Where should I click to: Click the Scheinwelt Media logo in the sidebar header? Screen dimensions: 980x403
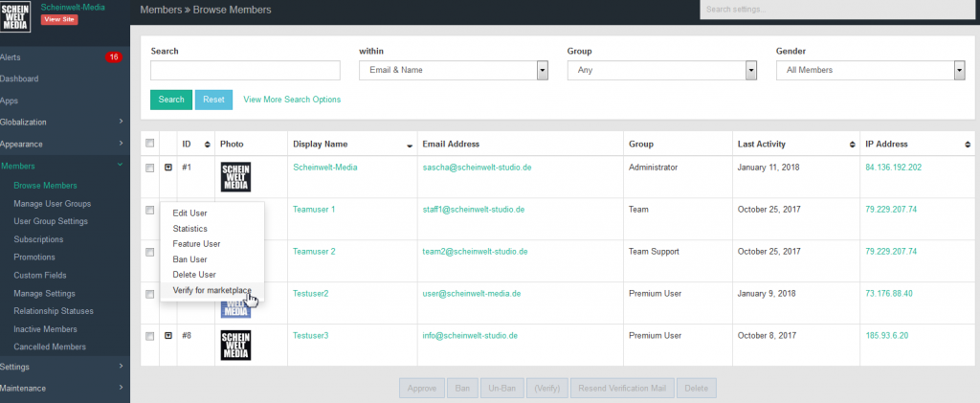pos(16,16)
